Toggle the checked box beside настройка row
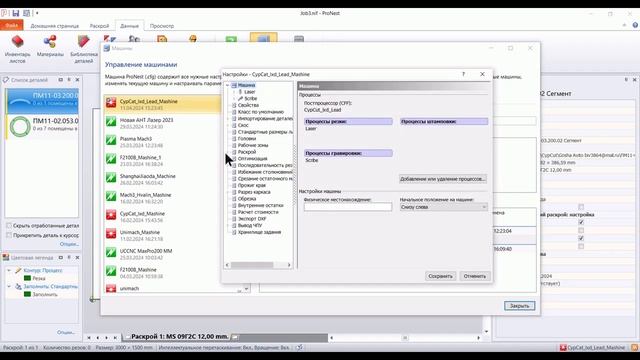This screenshot has width=640, height=360. click(581, 222)
